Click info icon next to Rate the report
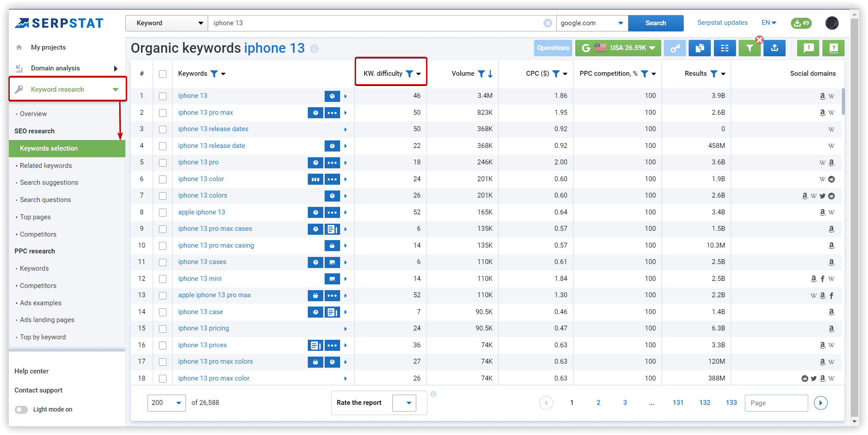 433,394
